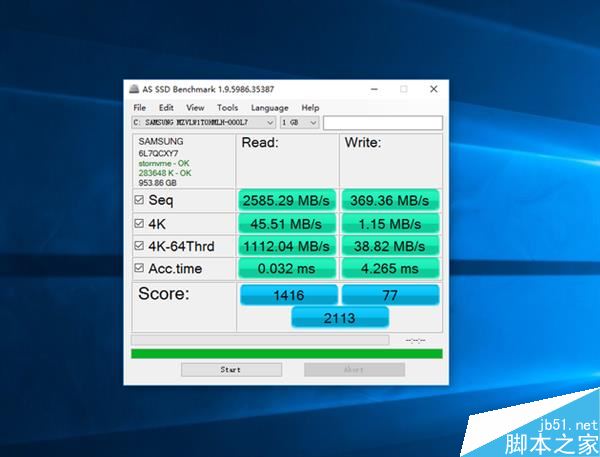The image size is (600, 457).
Task: Toggle the Acc.time test checkbox
Action: pyautogui.click(x=139, y=268)
